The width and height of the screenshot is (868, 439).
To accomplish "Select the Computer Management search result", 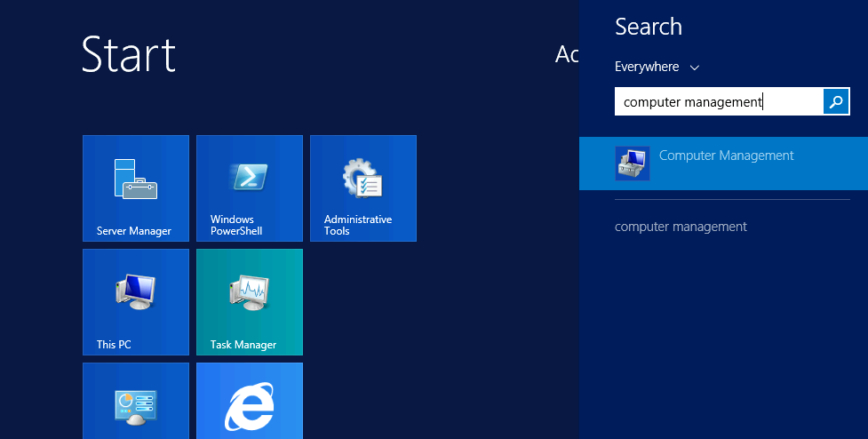I will [723, 164].
